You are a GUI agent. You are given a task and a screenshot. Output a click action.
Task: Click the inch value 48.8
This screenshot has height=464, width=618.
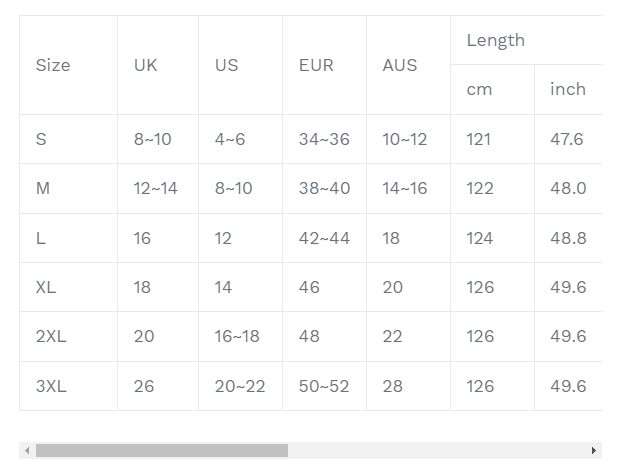pyautogui.click(x=568, y=238)
